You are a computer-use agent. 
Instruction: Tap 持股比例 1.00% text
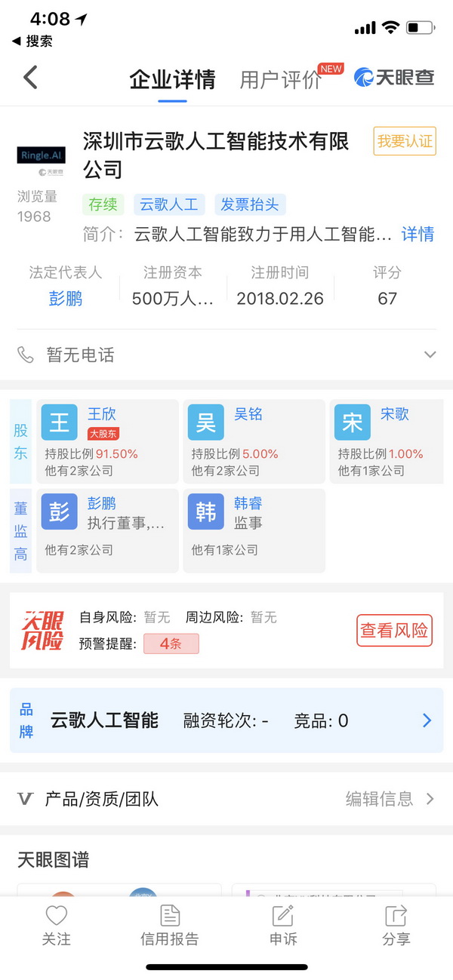[x=381, y=454]
